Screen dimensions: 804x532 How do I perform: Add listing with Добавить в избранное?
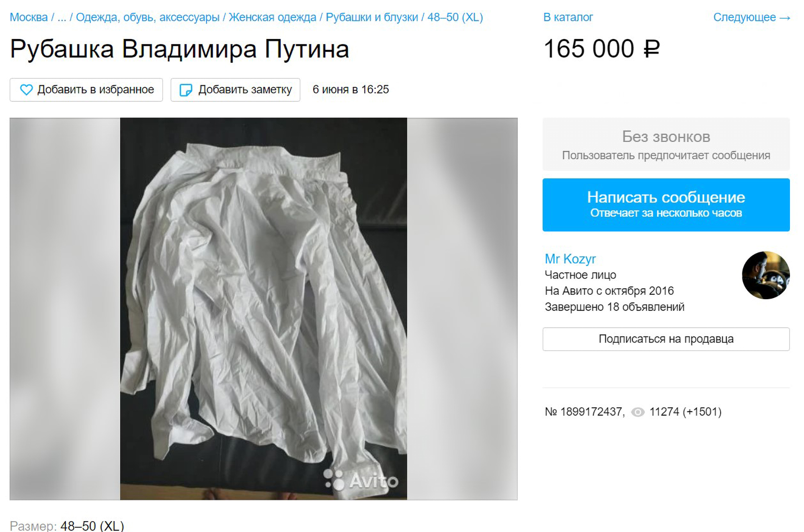(86, 90)
